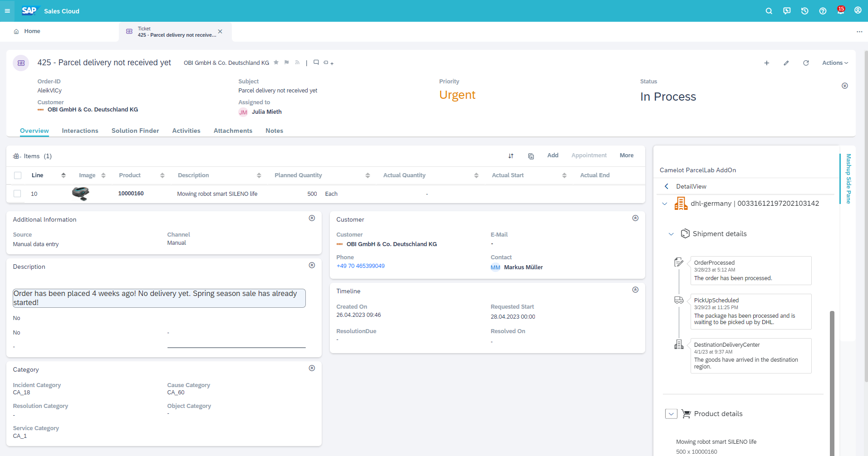The height and width of the screenshot is (456, 868).
Task: Open the Solution Finder tab
Action: [135, 131]
